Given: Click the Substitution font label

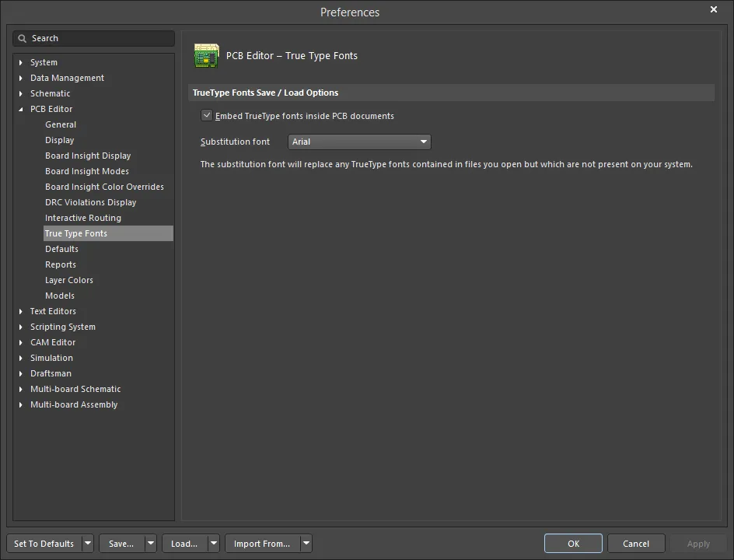Looking at the screenshot, I should tap(235, 142).
